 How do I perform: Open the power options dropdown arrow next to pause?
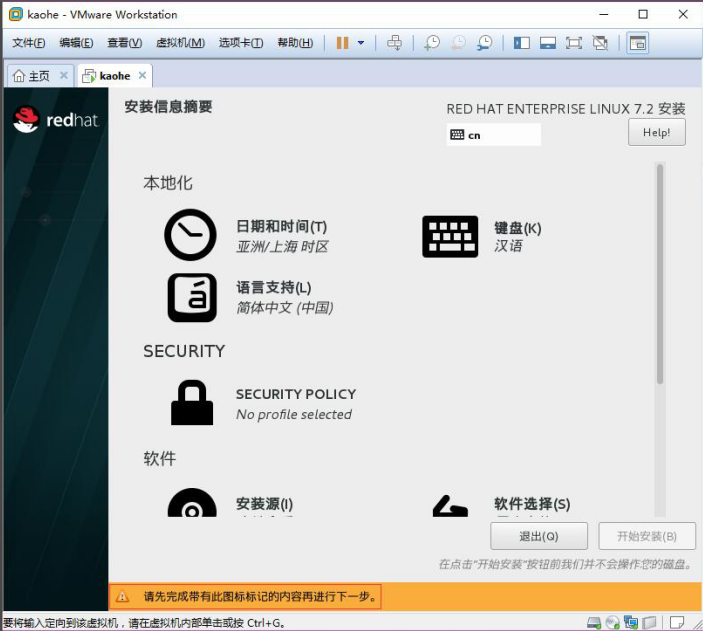pyautogui.click(x=361, y=43)
